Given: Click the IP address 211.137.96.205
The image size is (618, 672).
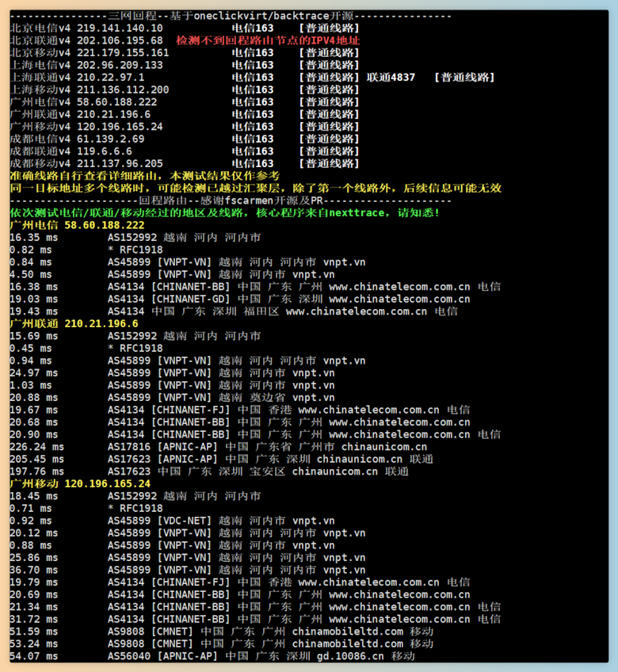Looking at the screenshot, I should point(120,164).
